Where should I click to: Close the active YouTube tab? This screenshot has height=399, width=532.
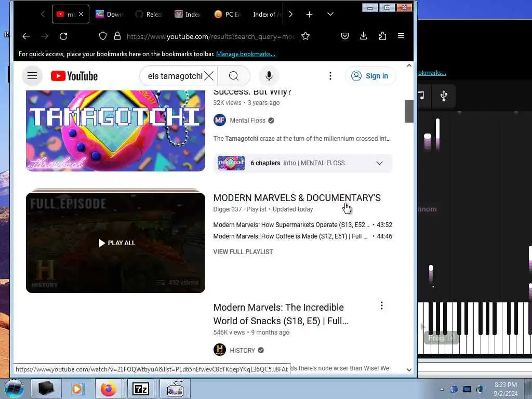(x=81, y=14)
